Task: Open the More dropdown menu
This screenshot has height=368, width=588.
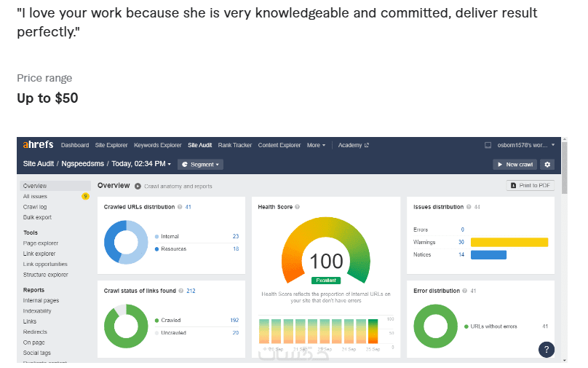Action: [x=316, y=145]
